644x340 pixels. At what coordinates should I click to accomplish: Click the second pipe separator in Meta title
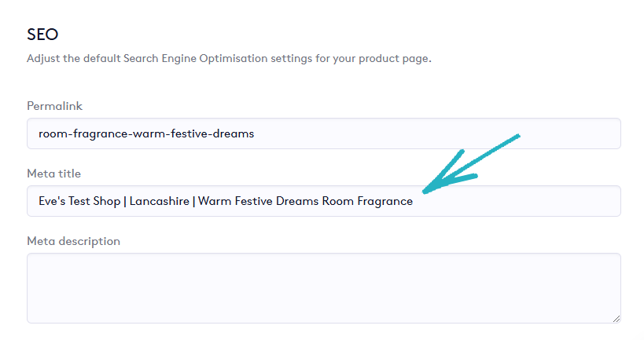193,201
